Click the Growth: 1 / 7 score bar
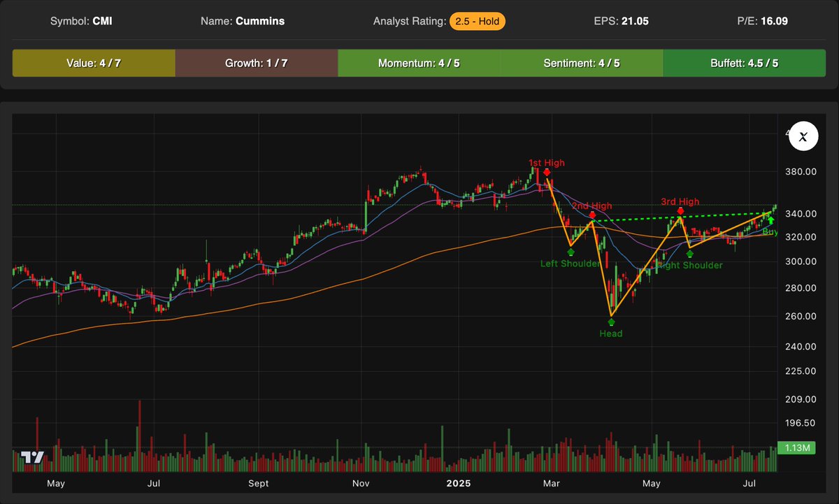The width and height of the screenshot is (839, 504). [x=257, y=63]
